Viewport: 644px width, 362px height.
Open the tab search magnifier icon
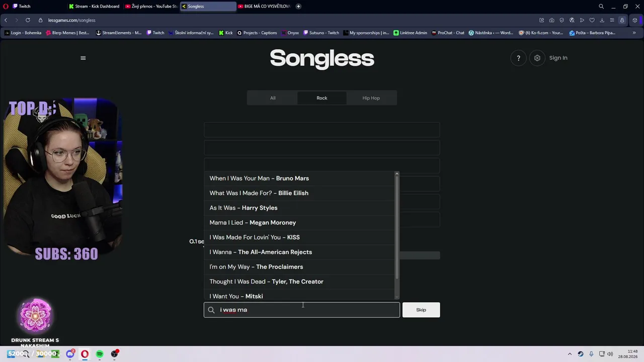click(601, 7)
